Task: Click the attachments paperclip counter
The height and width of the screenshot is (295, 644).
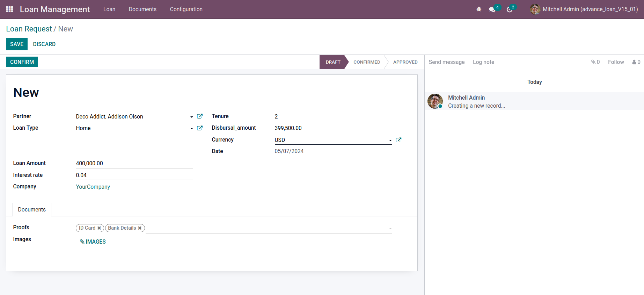Action: pos(595,62)
